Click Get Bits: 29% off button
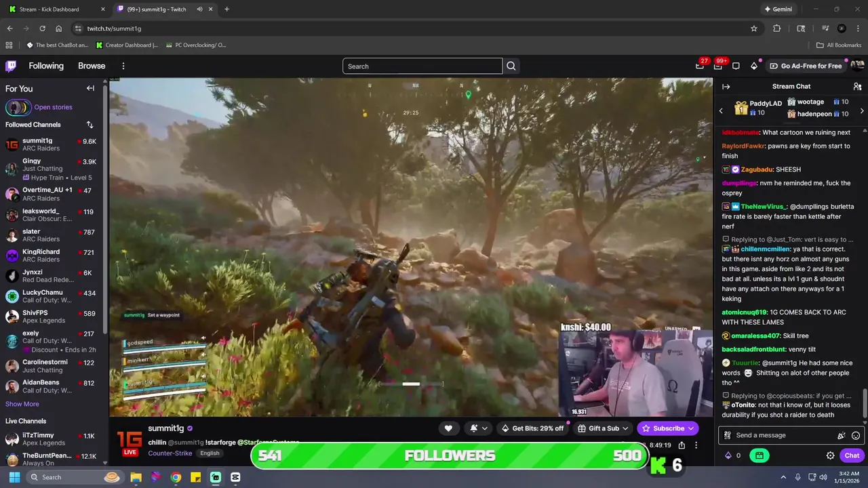Image resolution: width=868 pixels, height=488 pixels. 532,428
